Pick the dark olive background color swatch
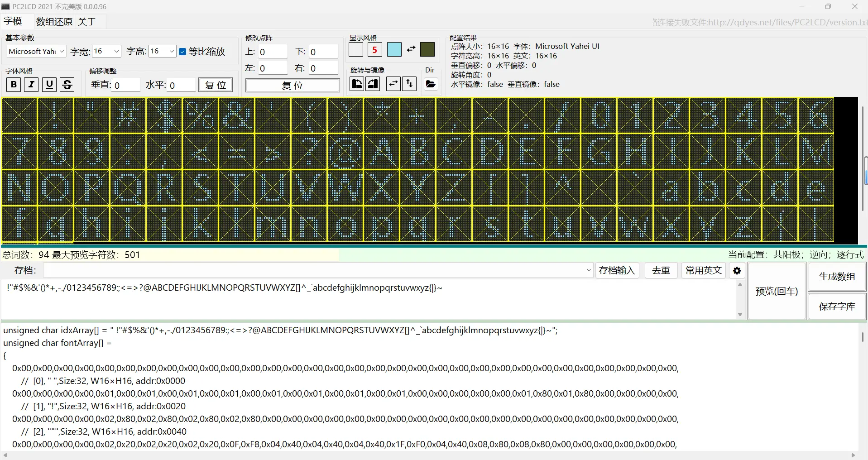This screenshot has height=460, width=868. pos(427,49)
